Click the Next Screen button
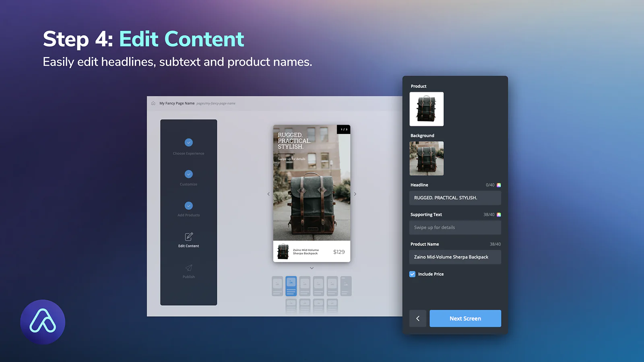The height and width of the screenshot is (362, 644). click(465, 319)
